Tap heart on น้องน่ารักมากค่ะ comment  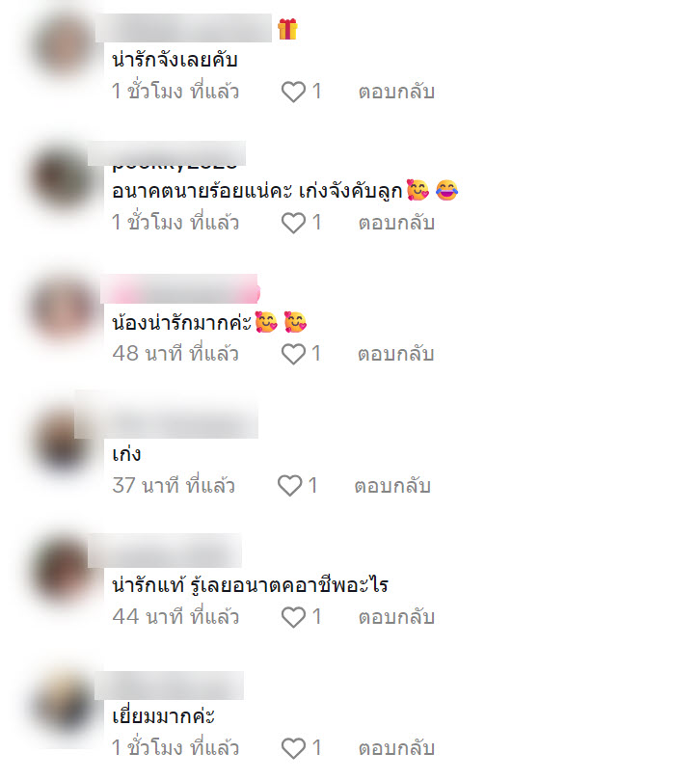pos(293,354)
